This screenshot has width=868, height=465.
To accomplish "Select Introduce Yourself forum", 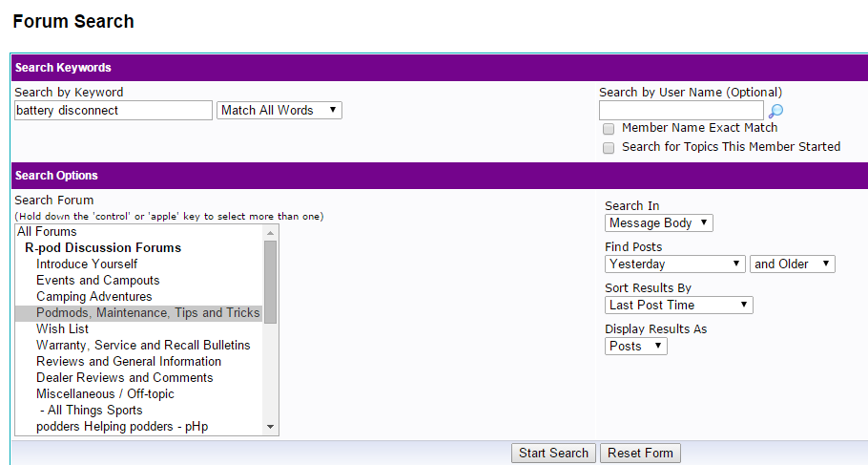I will click(139, 264).
